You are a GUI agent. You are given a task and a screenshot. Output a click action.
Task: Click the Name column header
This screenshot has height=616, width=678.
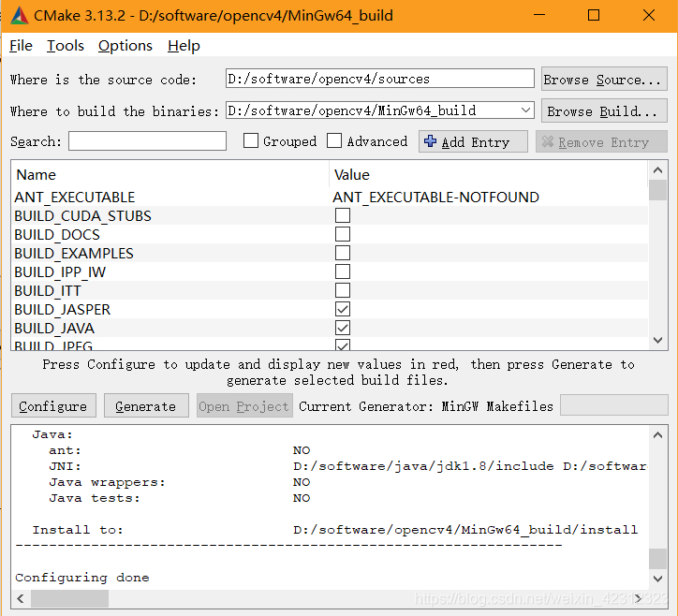[37, 175]
